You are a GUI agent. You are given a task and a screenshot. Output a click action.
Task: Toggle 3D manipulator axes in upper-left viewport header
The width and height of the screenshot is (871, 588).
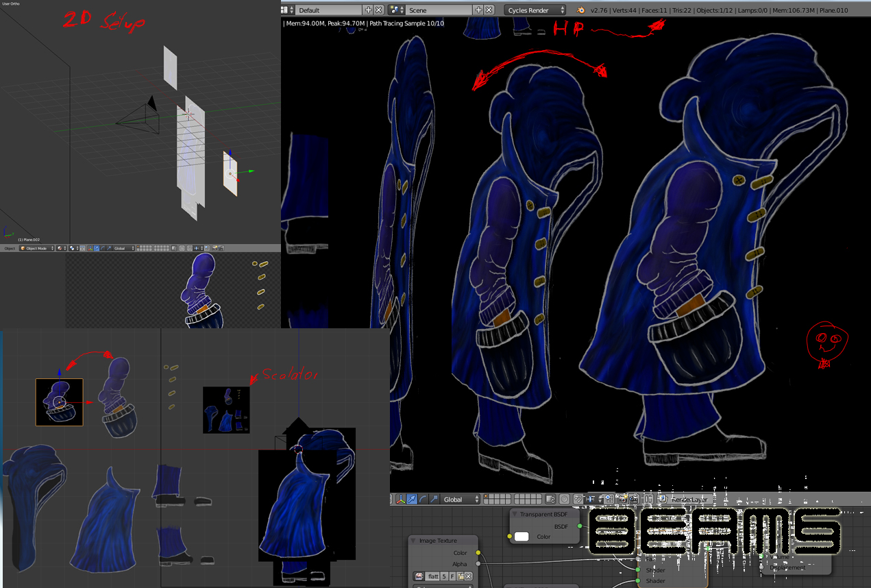click(x=90, y=248)
